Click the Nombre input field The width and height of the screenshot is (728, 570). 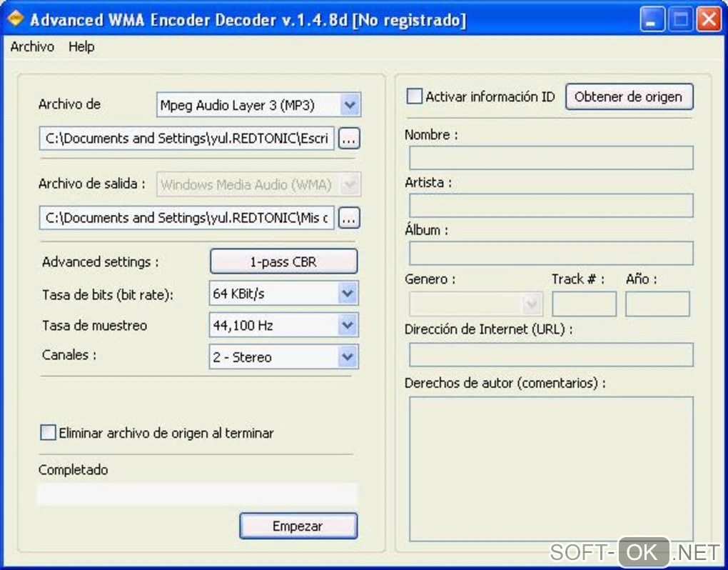click(x=551, y=158)
